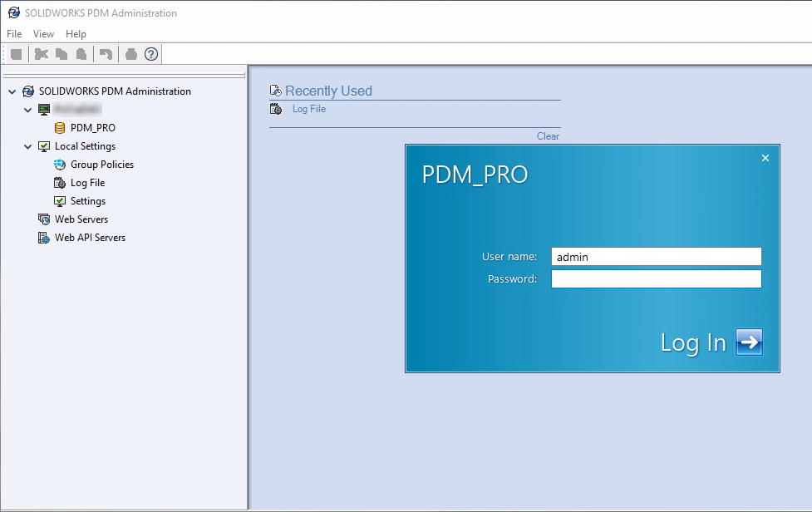This screenshot has width=812, height=512.
Task: Click the Undo toolbar icon
Action: coord(106,54)
